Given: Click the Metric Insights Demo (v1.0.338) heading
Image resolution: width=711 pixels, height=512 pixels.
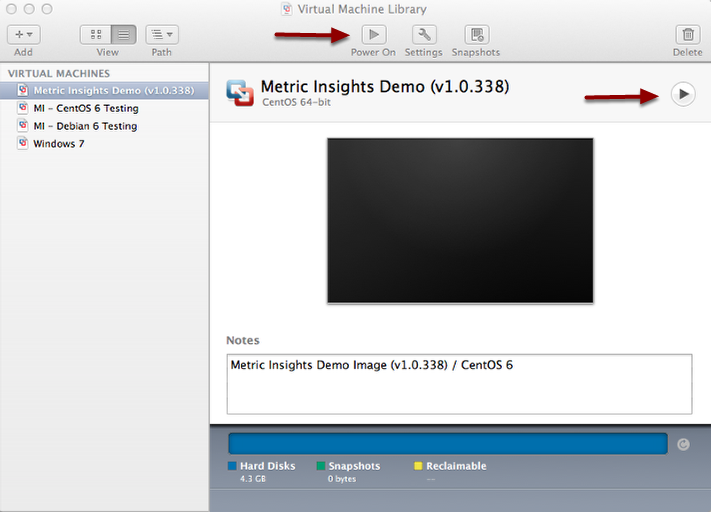Looking at the screenshot, I should click(x=385, y=86).
